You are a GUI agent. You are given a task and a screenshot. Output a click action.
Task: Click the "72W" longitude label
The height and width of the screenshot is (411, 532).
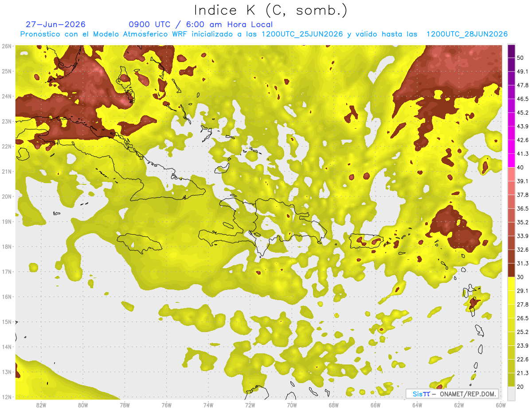point(250,405)
